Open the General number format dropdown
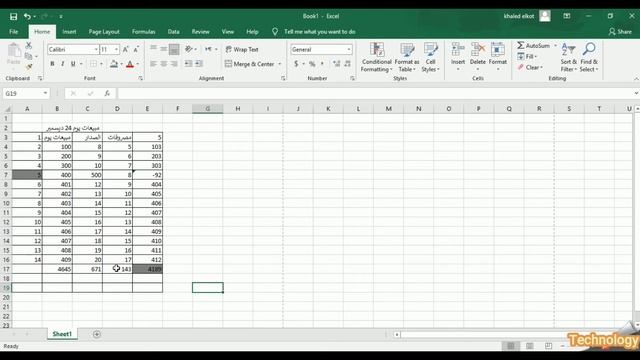 [349, 49]
